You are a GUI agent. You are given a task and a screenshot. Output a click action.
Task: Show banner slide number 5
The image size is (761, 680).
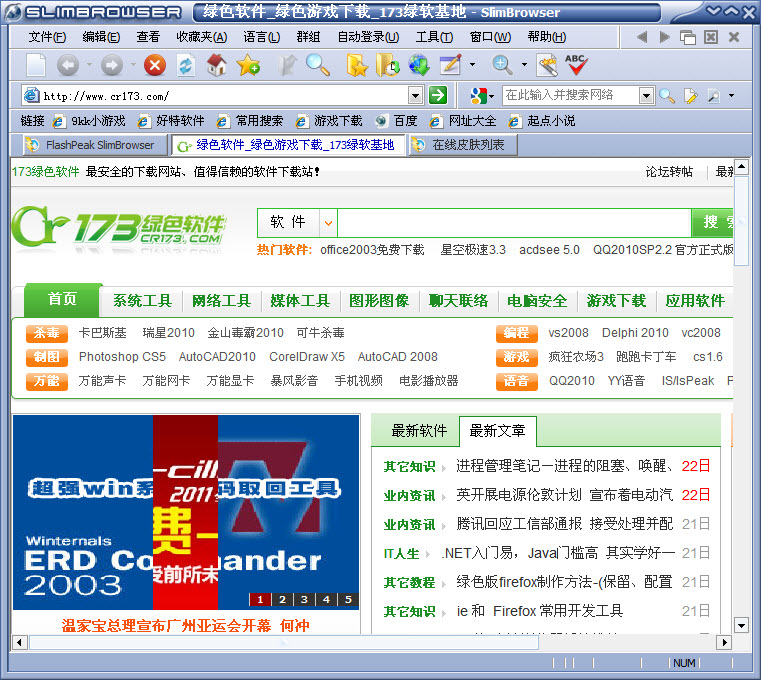tap(348, 599)
